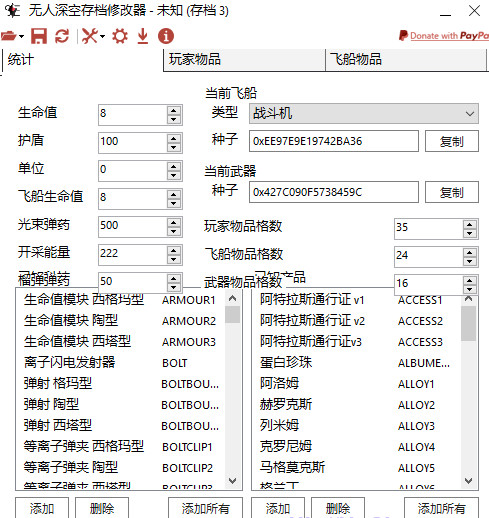Expand the ship type 战斗机 dropdown
The height and width of the screenshot is (518, 489).
click(x=364, y=113)
